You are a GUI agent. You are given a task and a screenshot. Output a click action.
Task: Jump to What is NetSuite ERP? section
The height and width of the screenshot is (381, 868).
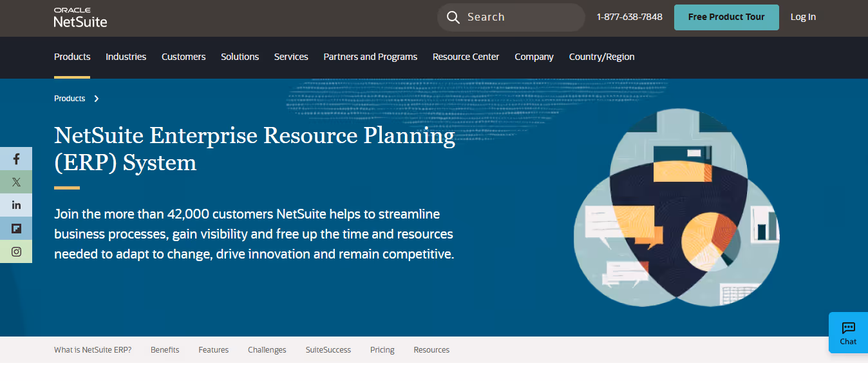tap(93, 350)
